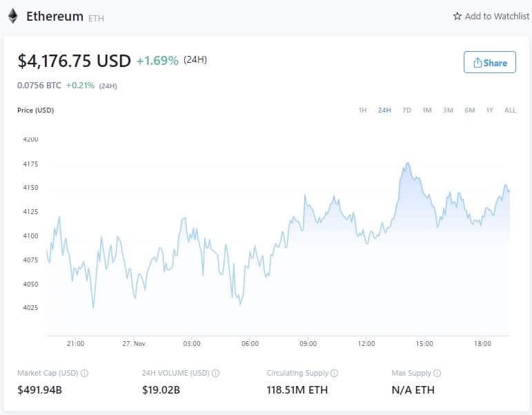Click the info icon next to Circulating Supply

pyautogui.click(x=334, y=373)
